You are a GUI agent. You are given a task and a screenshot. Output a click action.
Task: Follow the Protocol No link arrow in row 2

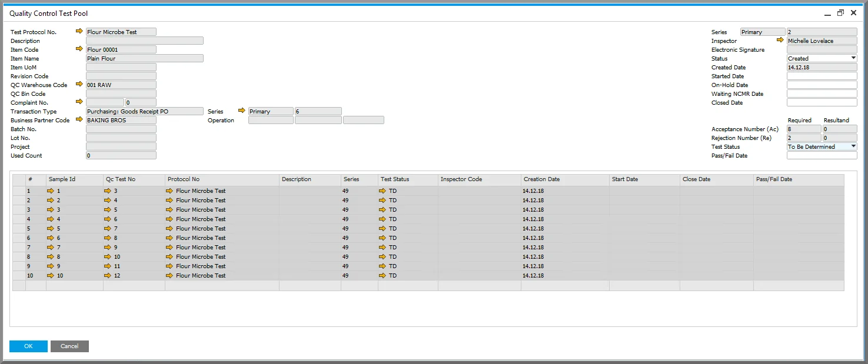tap(169, 201)
